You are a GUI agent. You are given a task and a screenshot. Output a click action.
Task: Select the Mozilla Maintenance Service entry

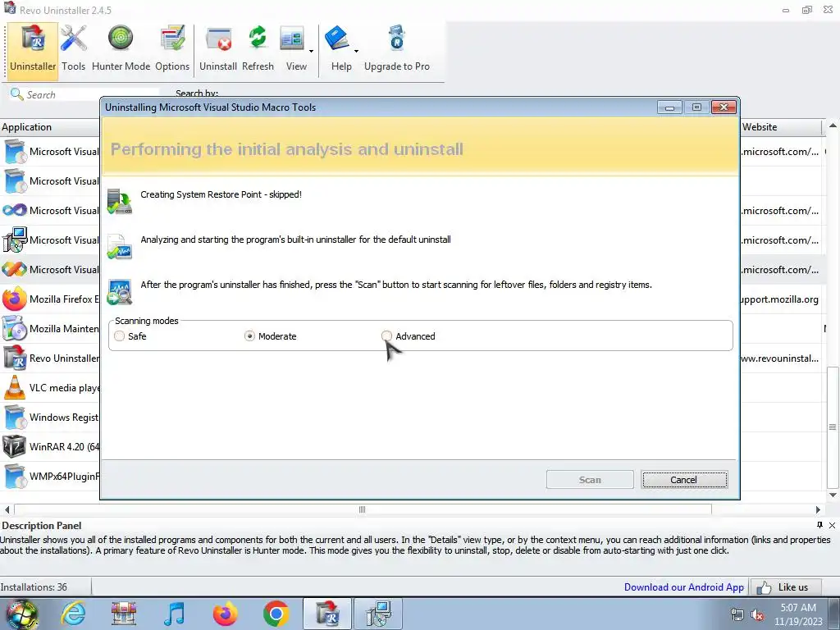pos(50,328)
